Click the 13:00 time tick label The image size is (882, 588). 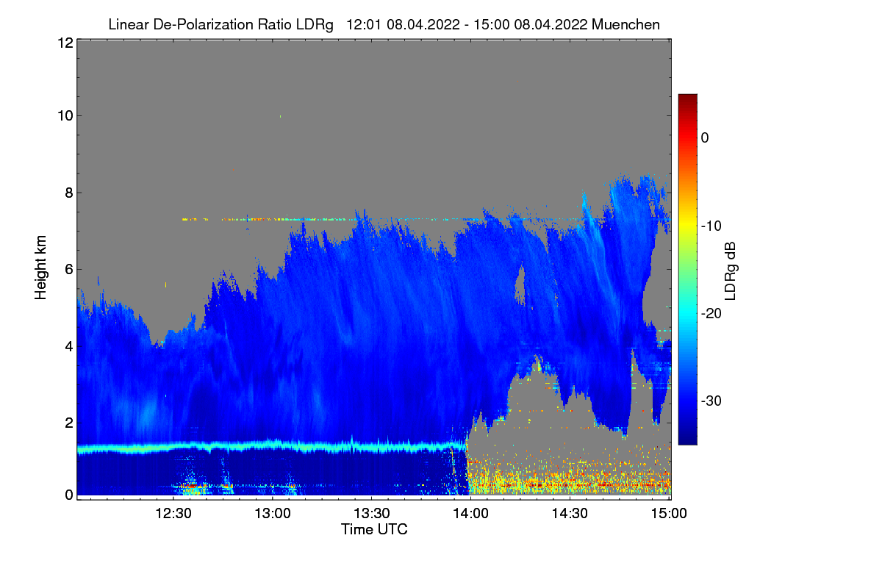click(x=273, y=514)
